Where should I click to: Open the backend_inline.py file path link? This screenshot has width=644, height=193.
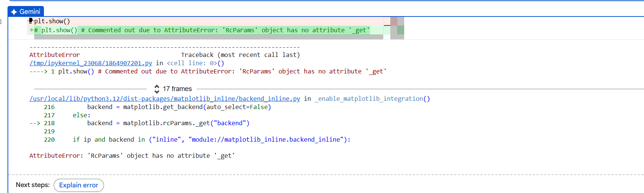(x=165, y=99)
